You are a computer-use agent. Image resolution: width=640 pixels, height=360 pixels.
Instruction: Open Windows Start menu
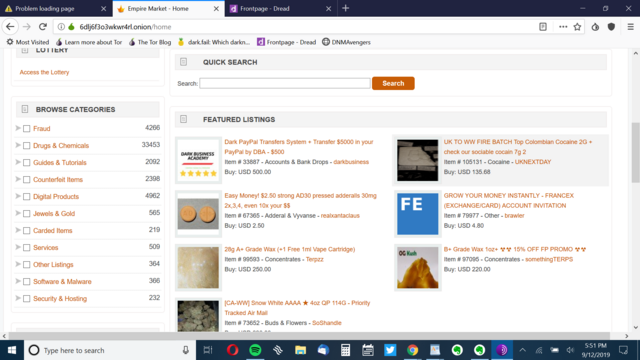(12, 350)
